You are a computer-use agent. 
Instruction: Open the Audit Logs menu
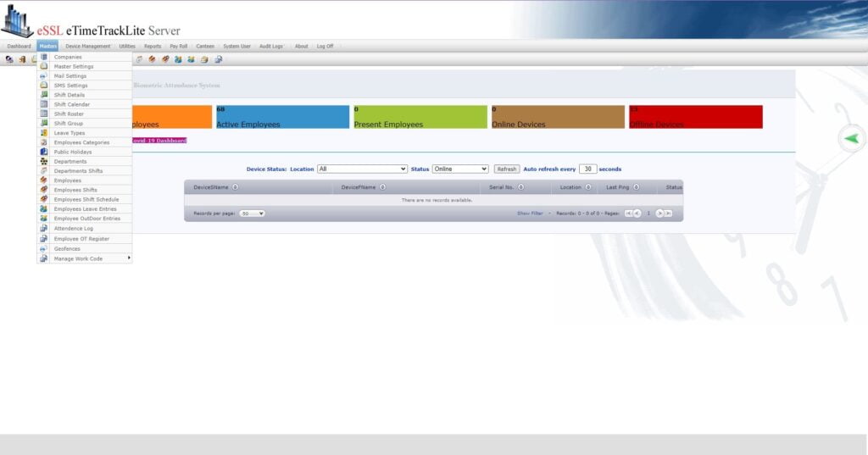point(271,47)
